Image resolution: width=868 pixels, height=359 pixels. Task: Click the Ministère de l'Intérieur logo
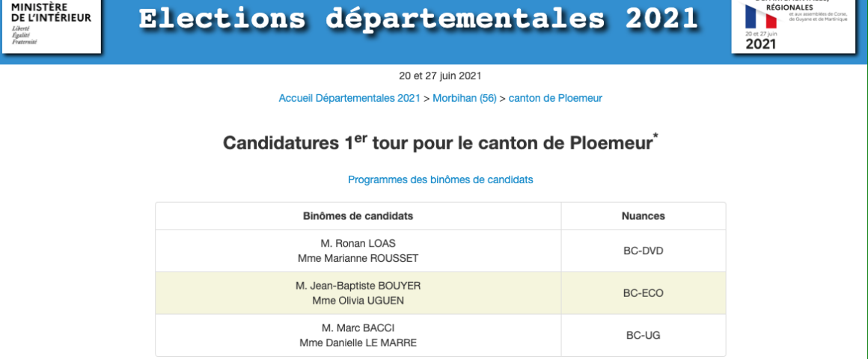51,25
